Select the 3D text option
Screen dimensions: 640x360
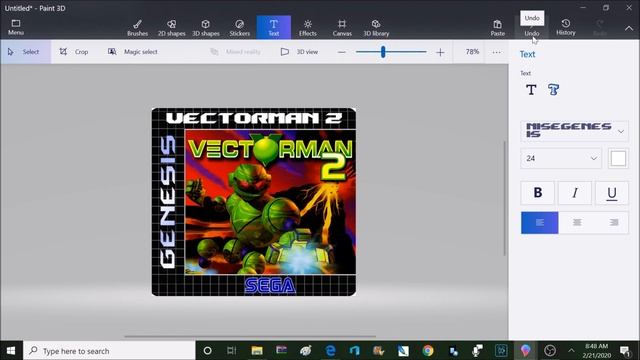[x=553, y=90]
